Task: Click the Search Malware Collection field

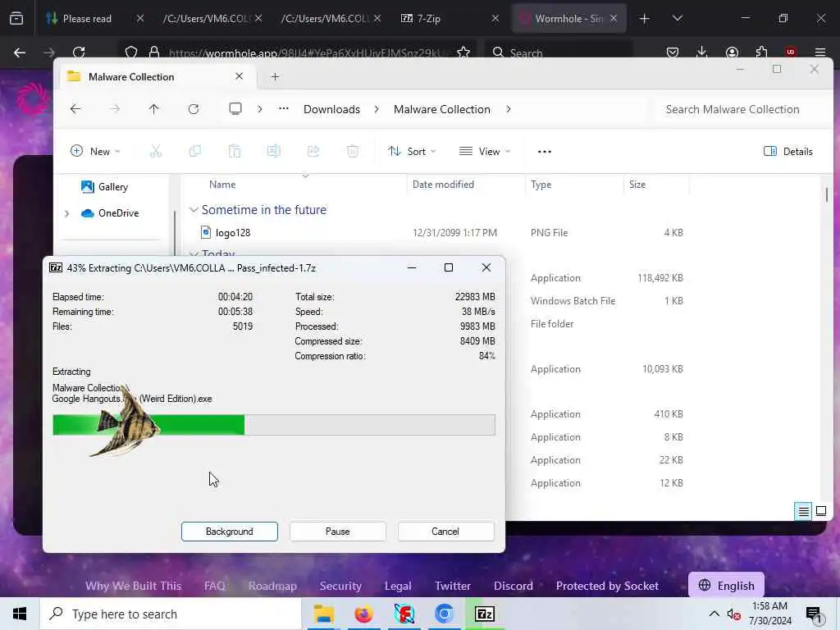Action: pos(742,109)
